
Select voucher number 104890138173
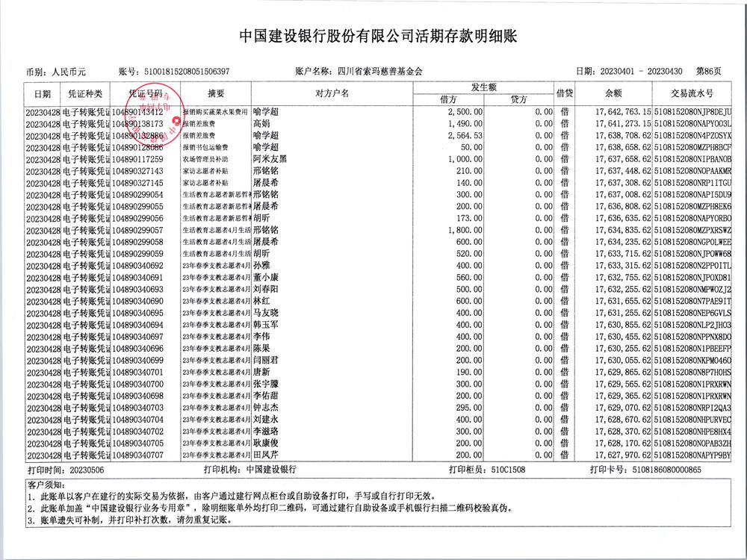click(137, 124)
